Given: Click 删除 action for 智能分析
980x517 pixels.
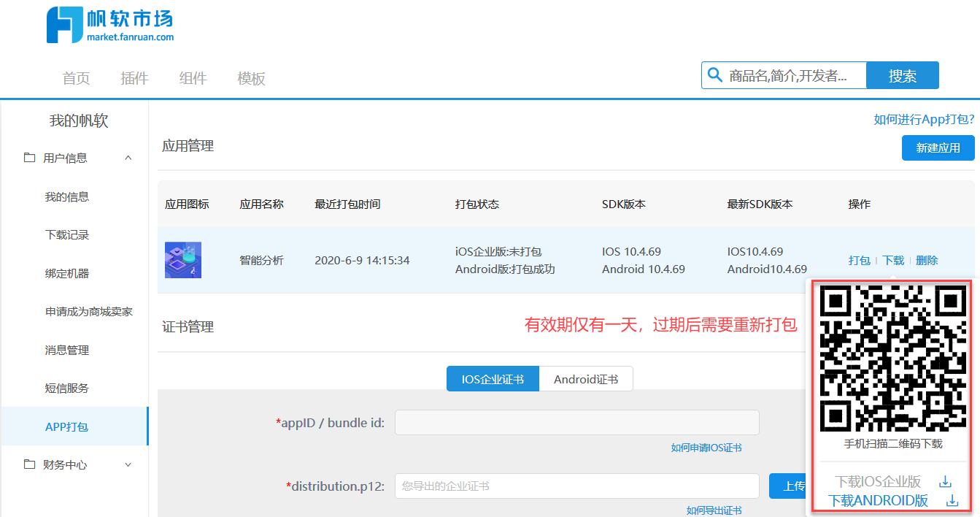Looking at the screenshot, I should pyautogui.click(x=927, y=260).
